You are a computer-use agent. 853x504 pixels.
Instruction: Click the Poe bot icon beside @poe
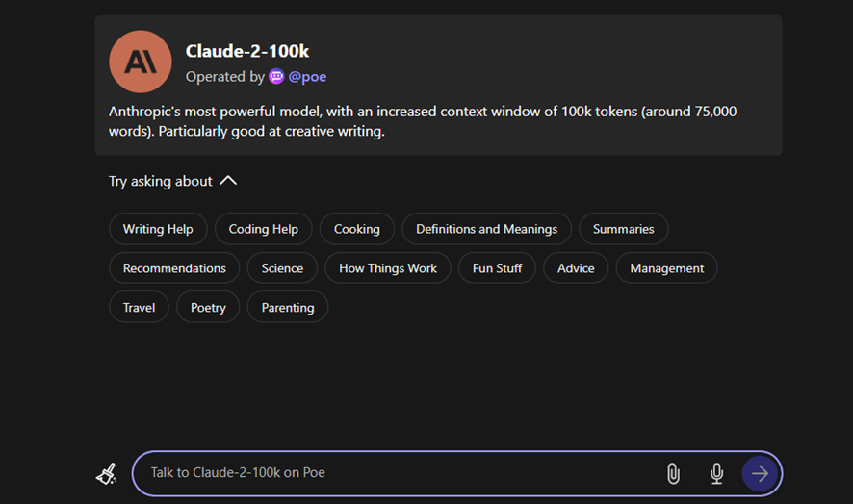point(276,77)
